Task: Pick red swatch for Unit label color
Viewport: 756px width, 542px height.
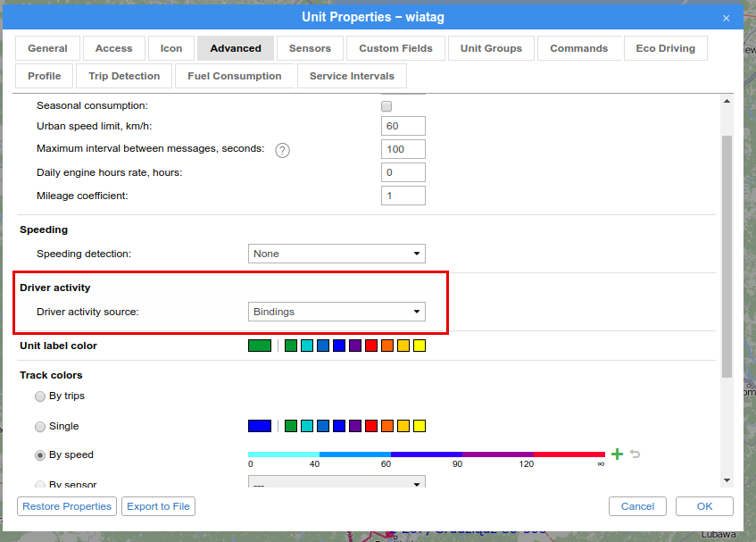Action: tap(371, 346)
